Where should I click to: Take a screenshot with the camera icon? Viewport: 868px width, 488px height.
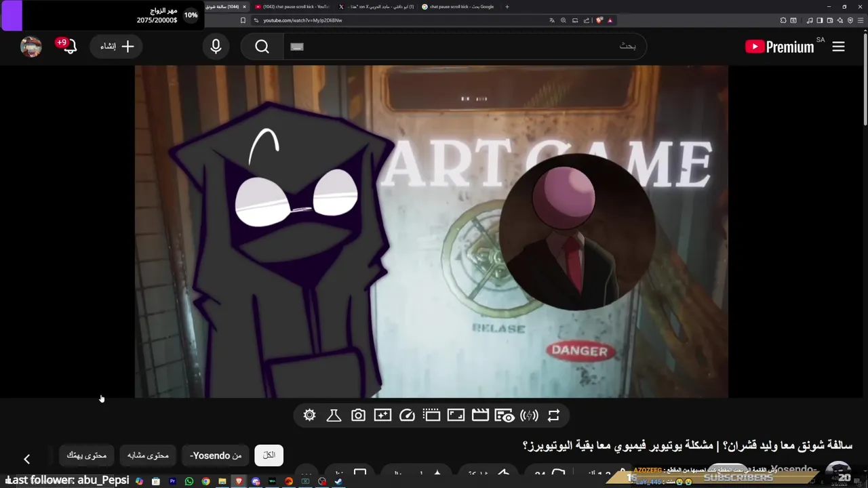pyautogui.click(x=358, y=415)
